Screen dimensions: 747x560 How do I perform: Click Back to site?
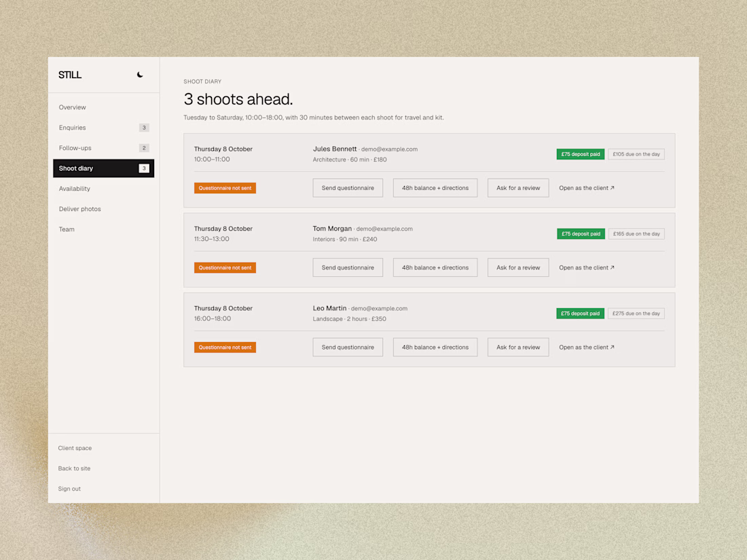[x=74, y=468]
